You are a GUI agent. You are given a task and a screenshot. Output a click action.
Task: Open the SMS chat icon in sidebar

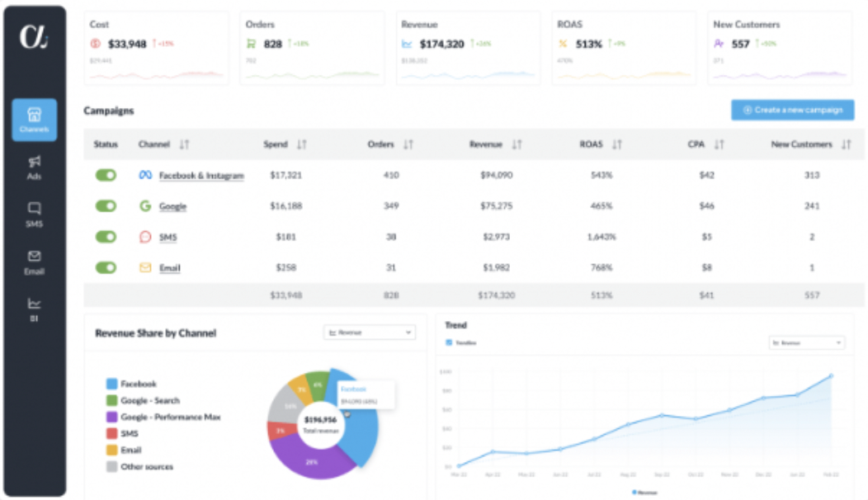pyautogui.click(x=34, y=208)
